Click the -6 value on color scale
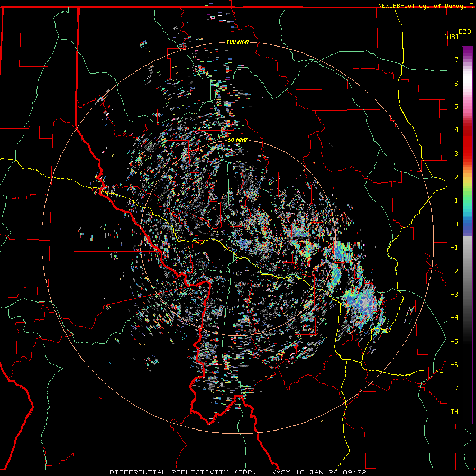Image resolution: width=476 pixels, height=476 pixels. pyautogui.click(x=454, y=365)
